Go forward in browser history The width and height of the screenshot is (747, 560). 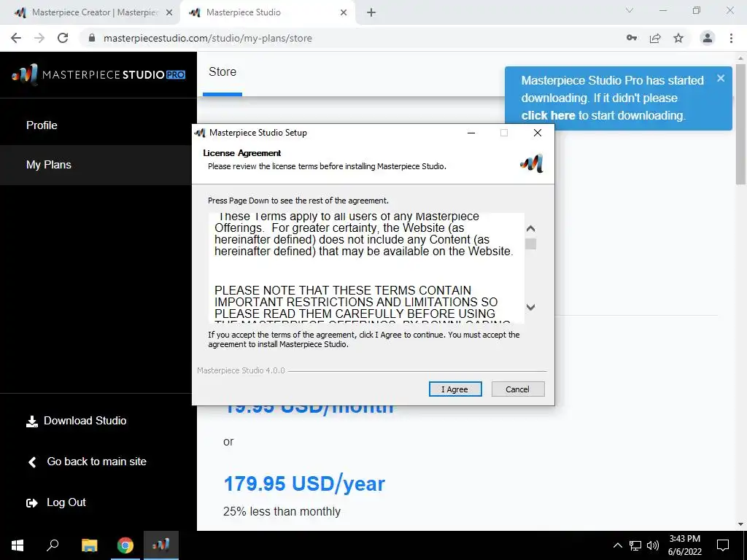(x=39, y=38)
